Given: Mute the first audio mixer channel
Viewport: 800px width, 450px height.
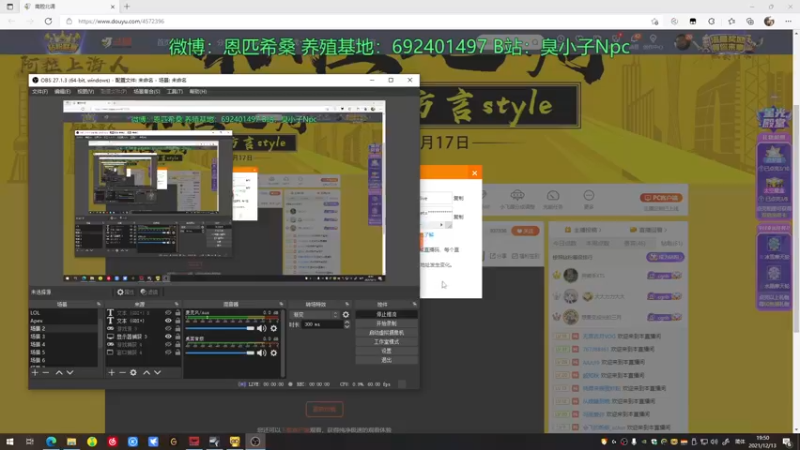Looking at the screenshot, I should [262, 329].
